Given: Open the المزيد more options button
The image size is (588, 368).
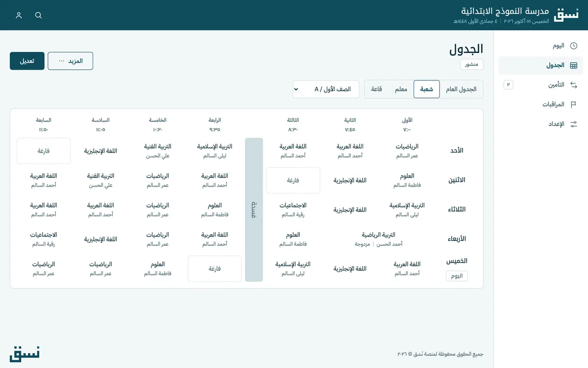Looking at the screenshot, I should pyautogui.click(x=70, y=61).
